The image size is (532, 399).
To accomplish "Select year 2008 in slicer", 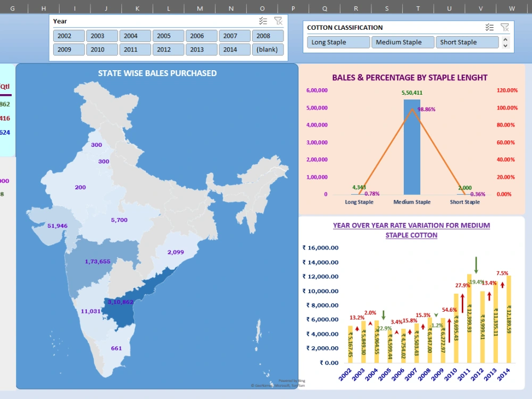I will pos(268,36).
